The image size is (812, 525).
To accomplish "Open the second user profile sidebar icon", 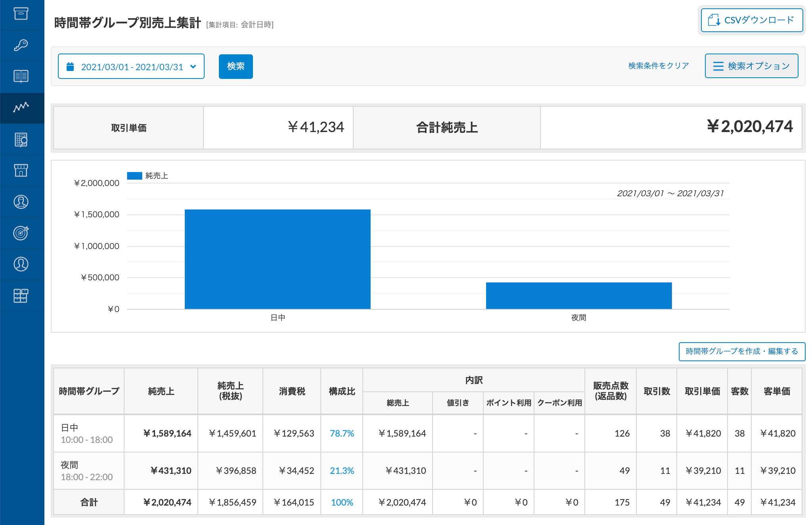I will click(21, 264).
